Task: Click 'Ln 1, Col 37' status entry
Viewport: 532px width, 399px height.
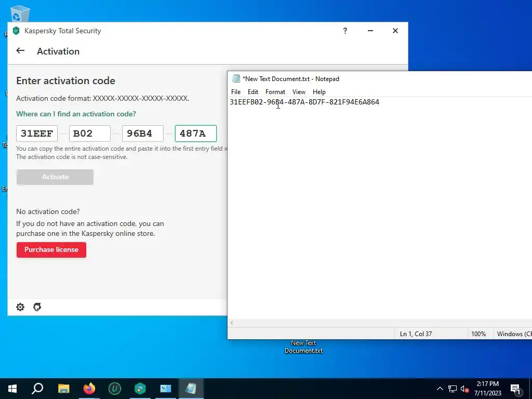Action: coord(416,334)
